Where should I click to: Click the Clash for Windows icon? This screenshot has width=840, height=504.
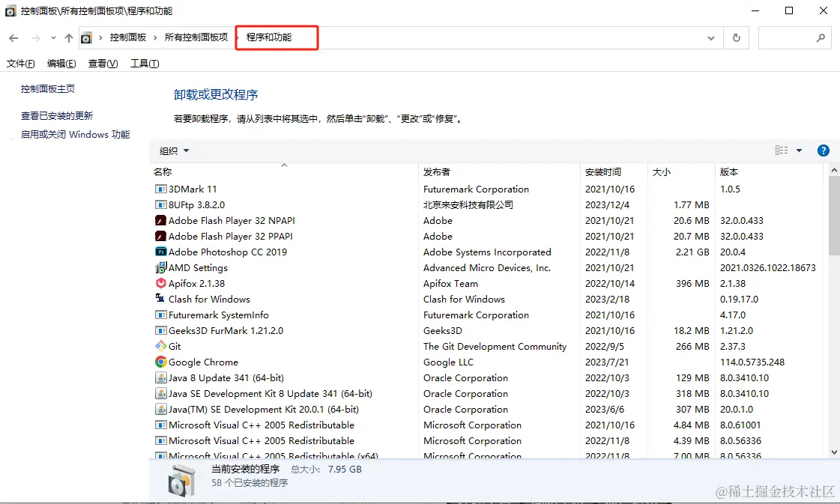point(160,298)
